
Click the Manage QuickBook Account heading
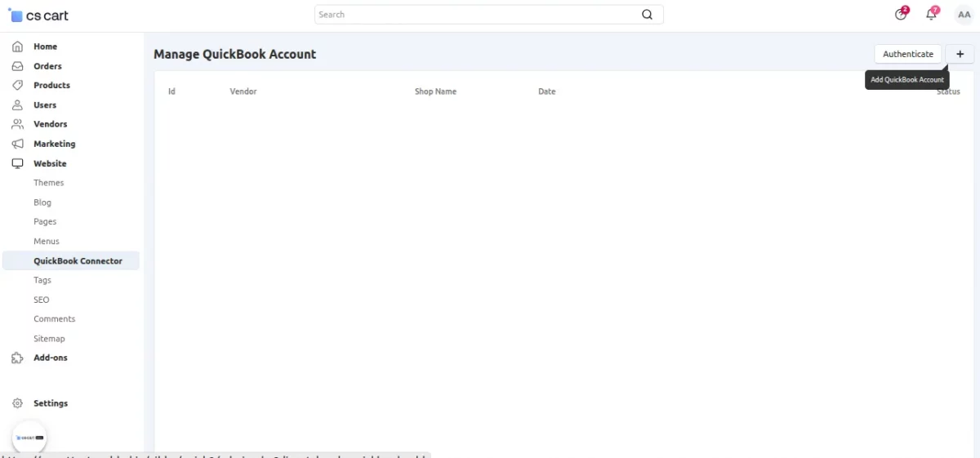pyautogui.click(x=235, y=54)
